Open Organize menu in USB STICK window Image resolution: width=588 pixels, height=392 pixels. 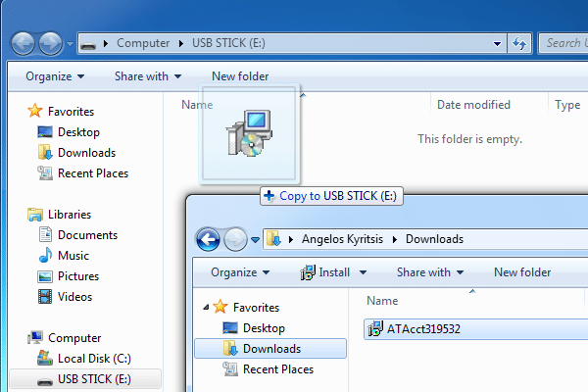click(55, 76)
